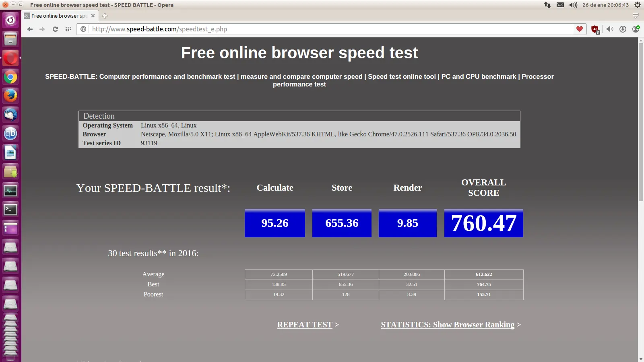Switch to Opera in the dock

click(10, 58)
